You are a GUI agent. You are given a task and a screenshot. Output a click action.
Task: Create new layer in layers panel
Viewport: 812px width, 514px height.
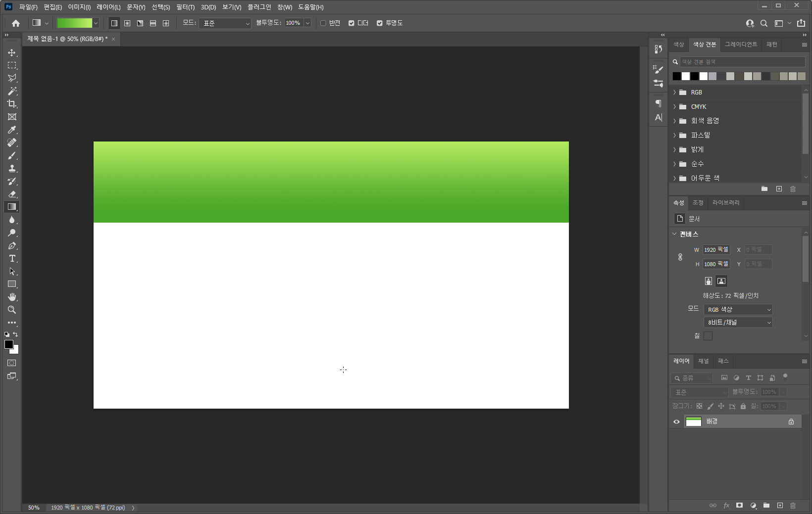click(780, 506)
